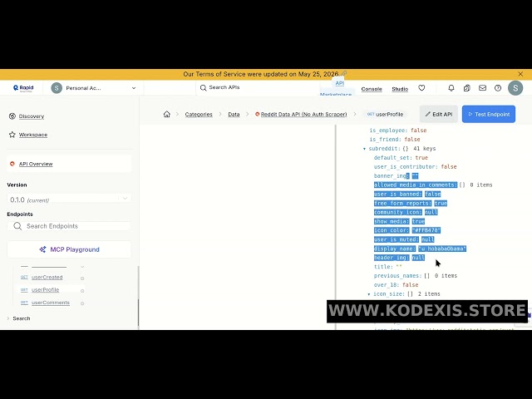Select the userProfile endpoint
Image resolution: width=532 pixels, height=399 pixels.
point(45,290)
